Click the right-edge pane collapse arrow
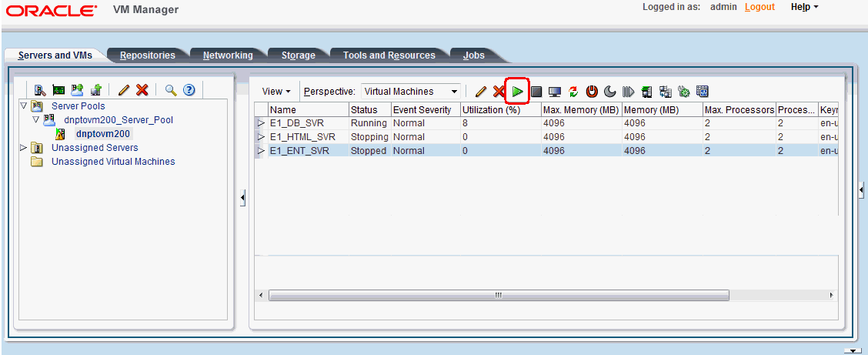 click(x=861, y=190)
